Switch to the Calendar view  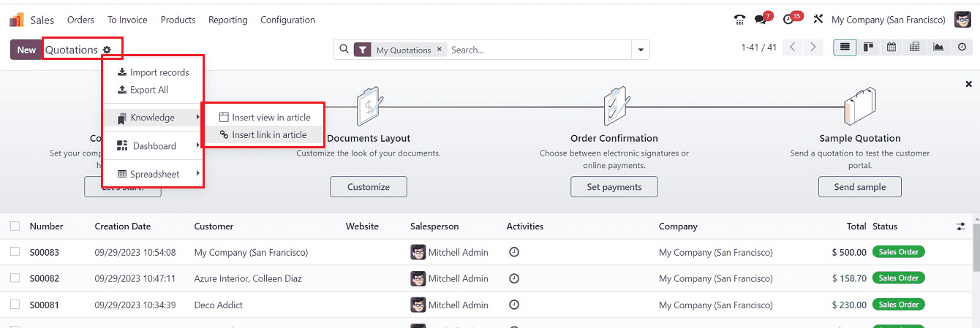(892, 47)
